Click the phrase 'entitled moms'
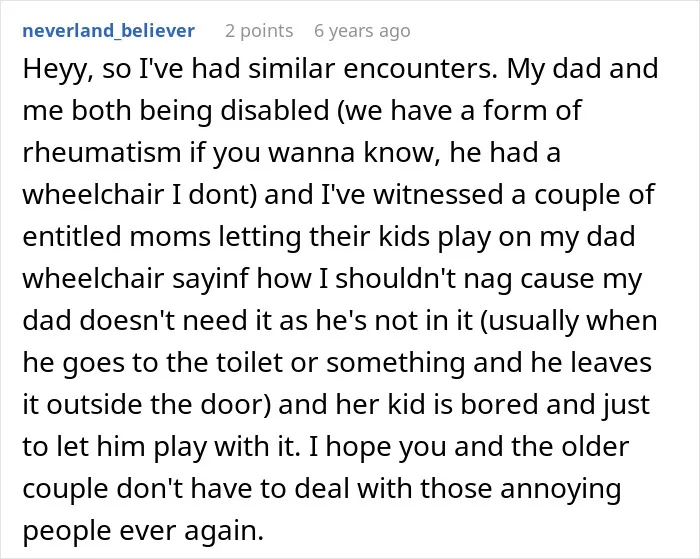 116,237
